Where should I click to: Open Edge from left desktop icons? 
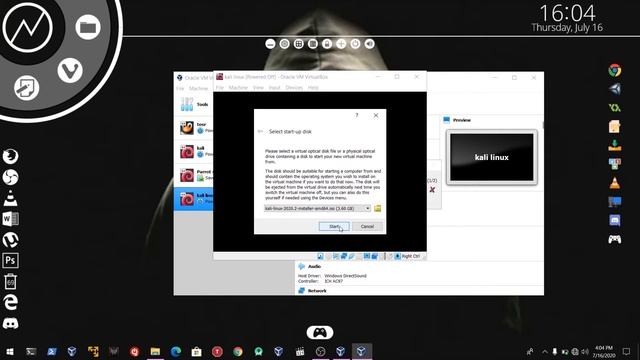click(10, 302)
